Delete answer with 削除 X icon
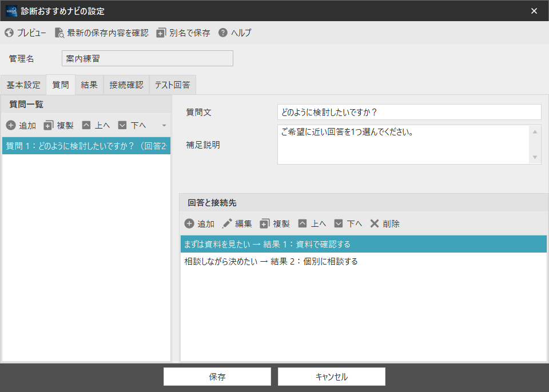Image resolution: width=549 pixels, height=392 pixels. pyautogui.click(x=374, y=223)
